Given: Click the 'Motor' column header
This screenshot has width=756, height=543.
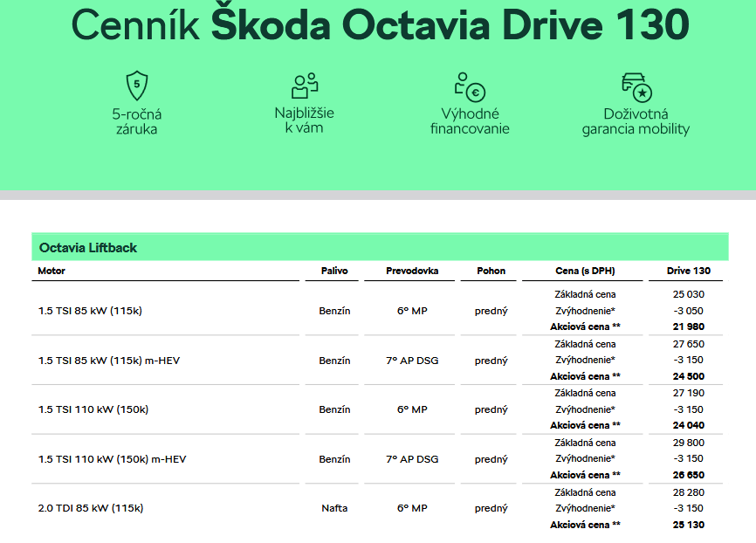Looking at the screenshot, I should [52, 271].
